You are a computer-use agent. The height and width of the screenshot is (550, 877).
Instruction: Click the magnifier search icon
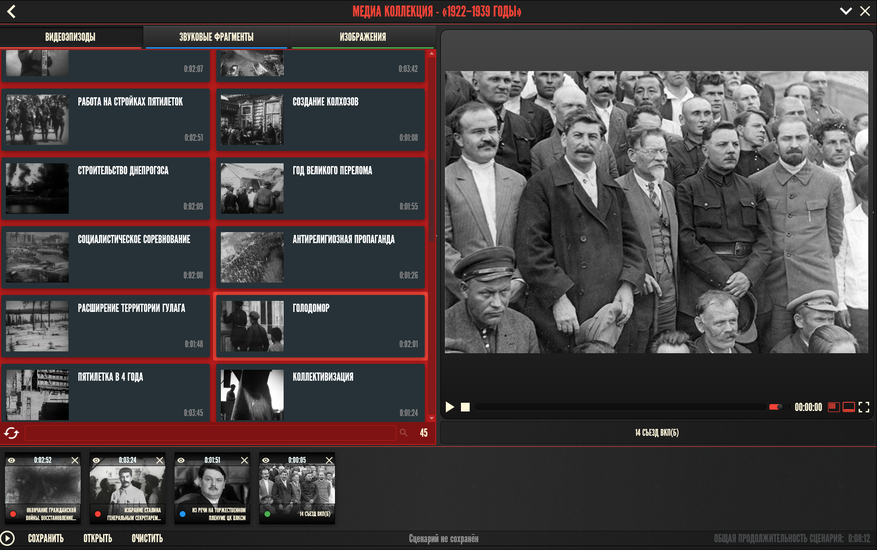[404, 433]
